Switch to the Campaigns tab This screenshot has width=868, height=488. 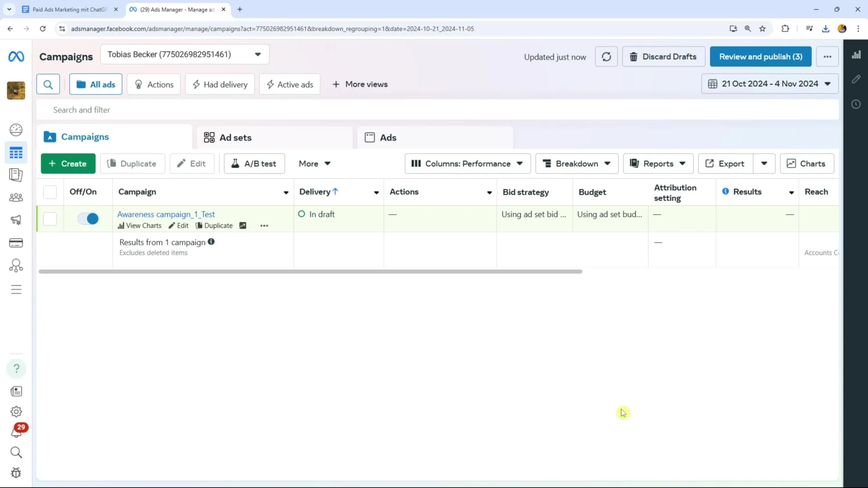(114, 137)
